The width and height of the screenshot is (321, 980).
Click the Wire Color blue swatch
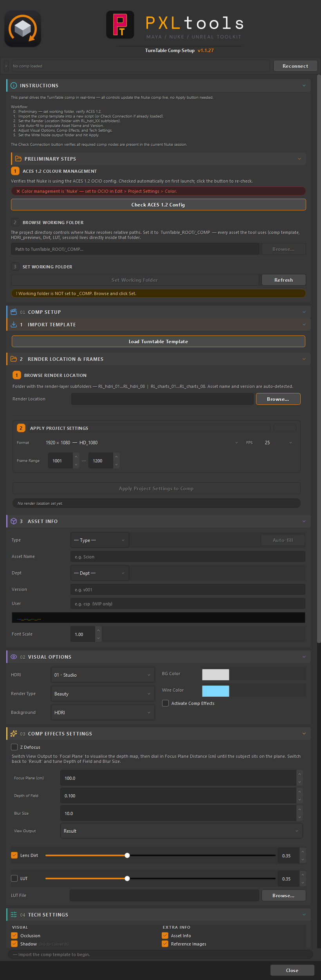[215, 691]
